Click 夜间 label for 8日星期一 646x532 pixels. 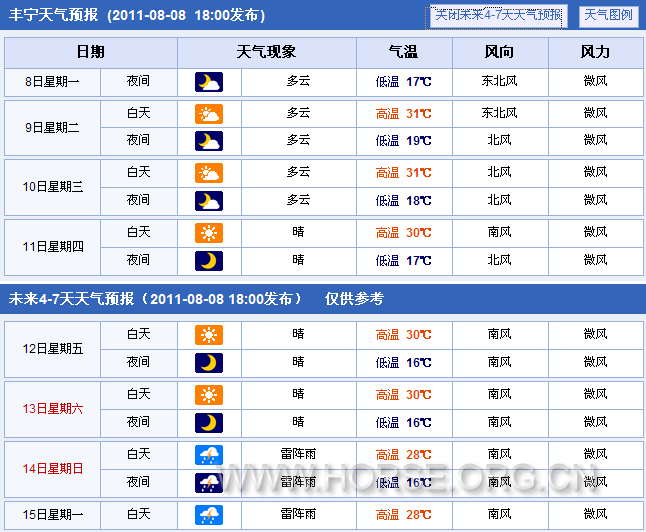[138, 81]
